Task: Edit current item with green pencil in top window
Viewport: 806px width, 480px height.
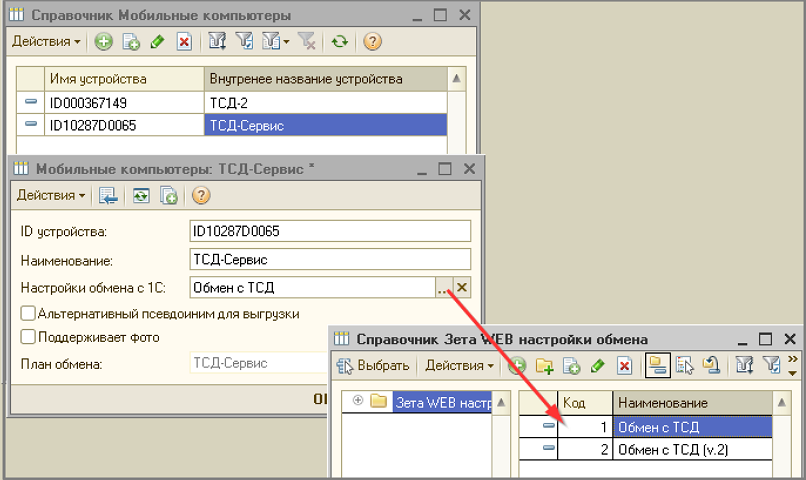Action: click(x=157, y=42)
